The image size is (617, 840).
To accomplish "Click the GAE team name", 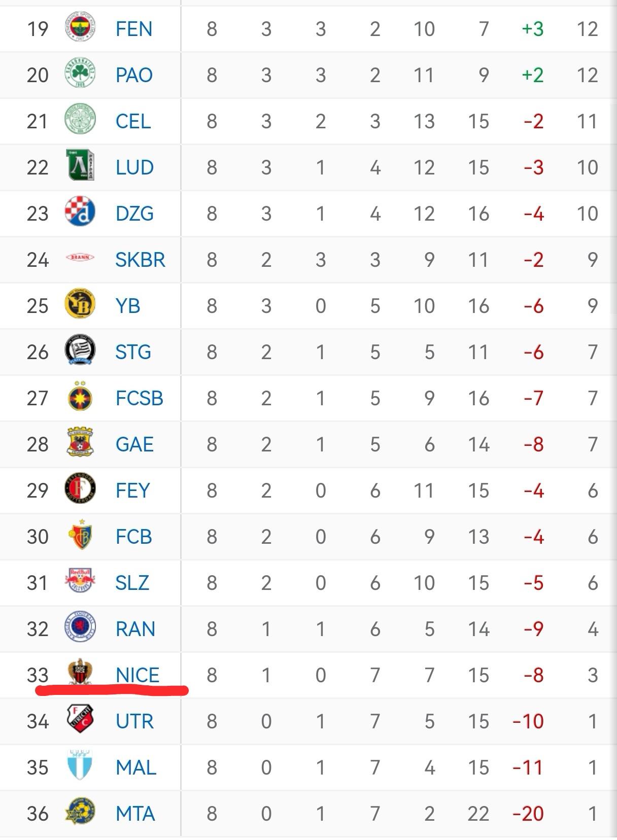I will 134,444.
